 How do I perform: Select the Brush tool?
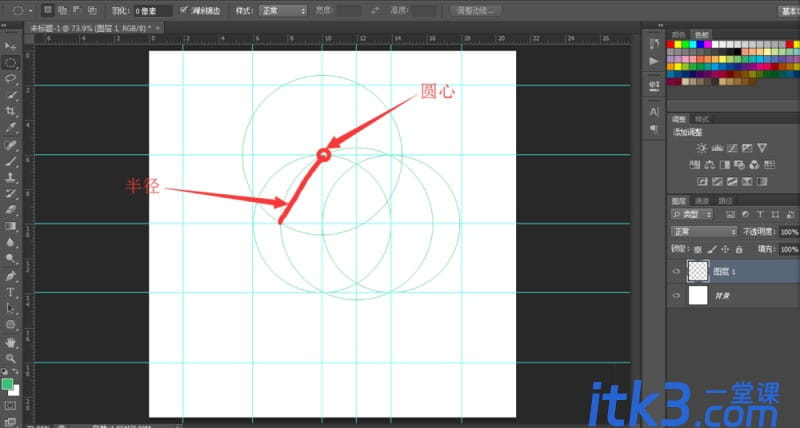10,161
